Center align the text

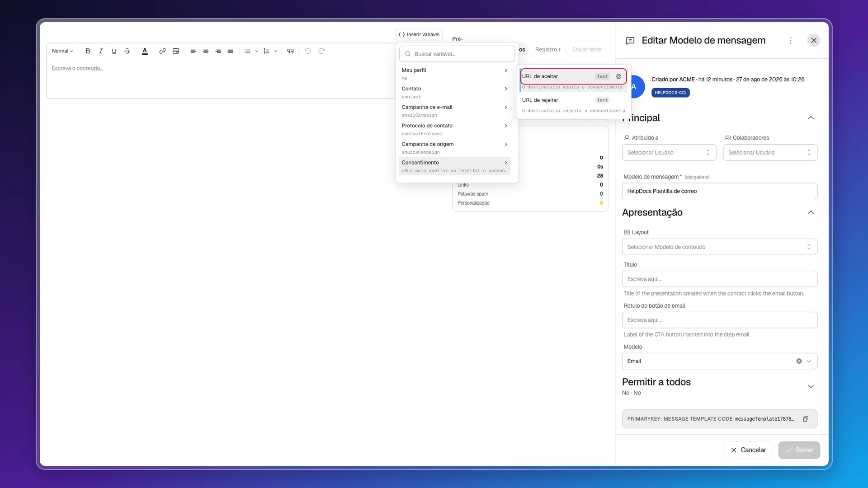pos(206,51)
